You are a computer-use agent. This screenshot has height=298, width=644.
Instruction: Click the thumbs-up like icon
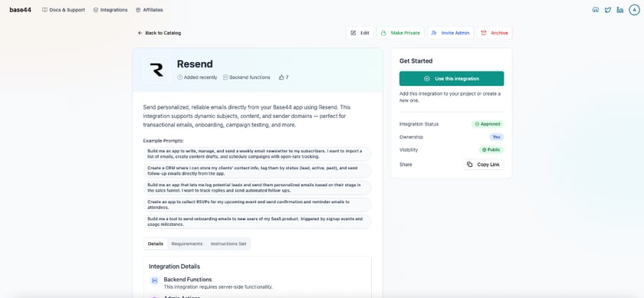(x=281, y=77)
